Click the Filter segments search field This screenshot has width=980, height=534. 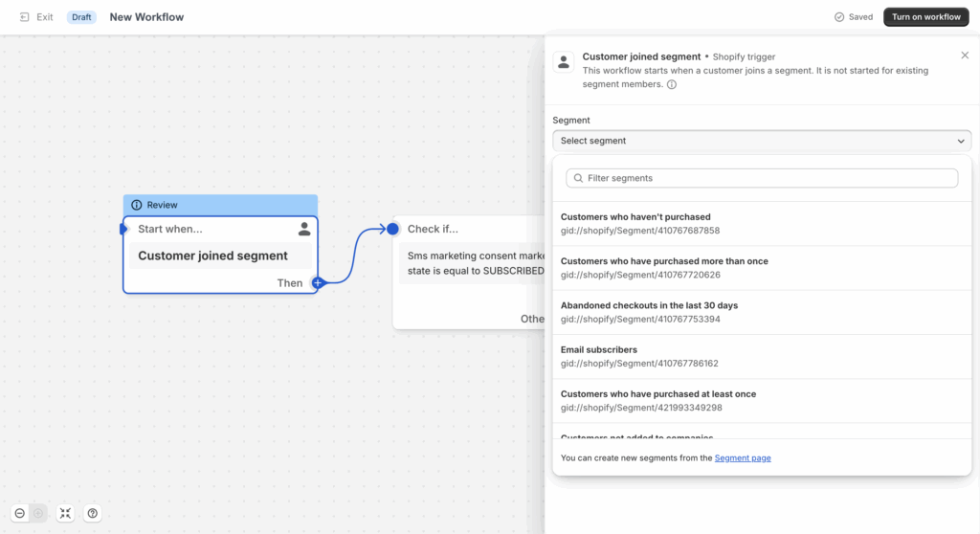point(762,178)
